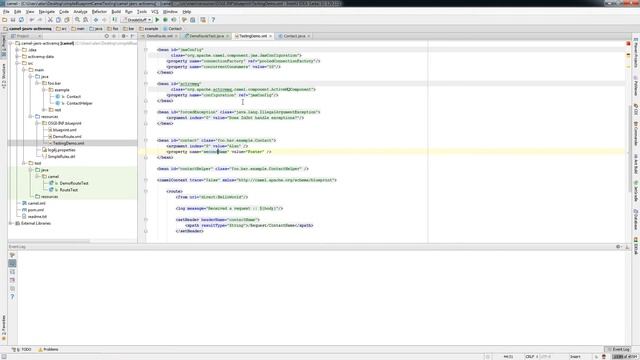Click Event Log help question icon
The height and width of the screenshot is (360, 640).
point(12,297)
